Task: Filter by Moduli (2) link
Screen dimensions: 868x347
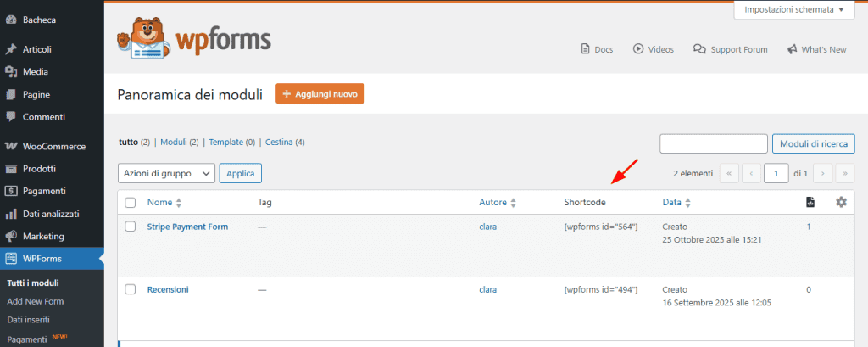Action: click(180, 142)
